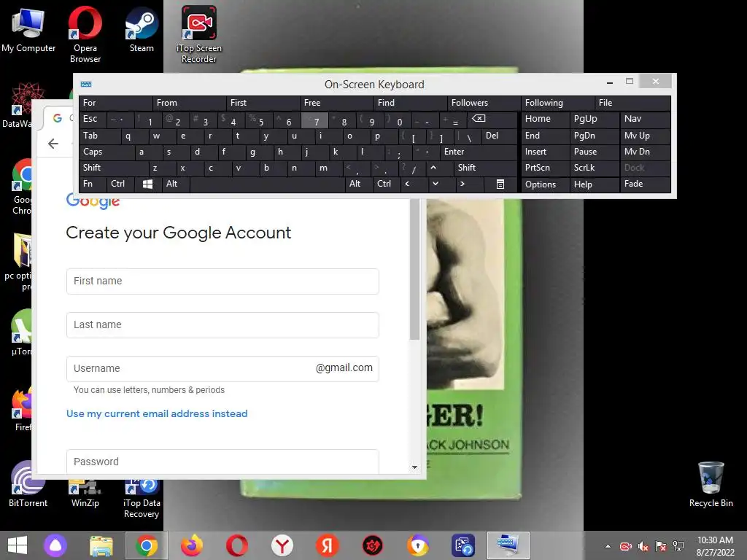Click Enter key on On-Screen Keyboard
747x560 pixels.
[479, 152]
